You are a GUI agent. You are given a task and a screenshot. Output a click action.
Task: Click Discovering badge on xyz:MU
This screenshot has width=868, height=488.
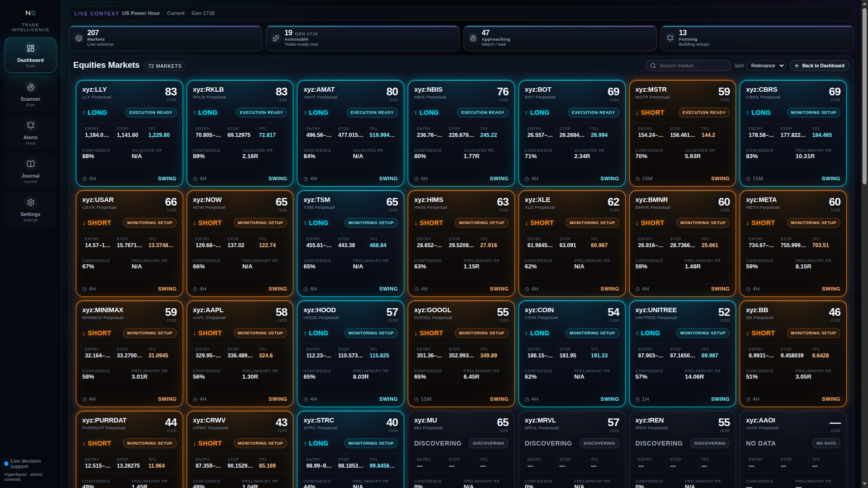click(x=488, y=443)
